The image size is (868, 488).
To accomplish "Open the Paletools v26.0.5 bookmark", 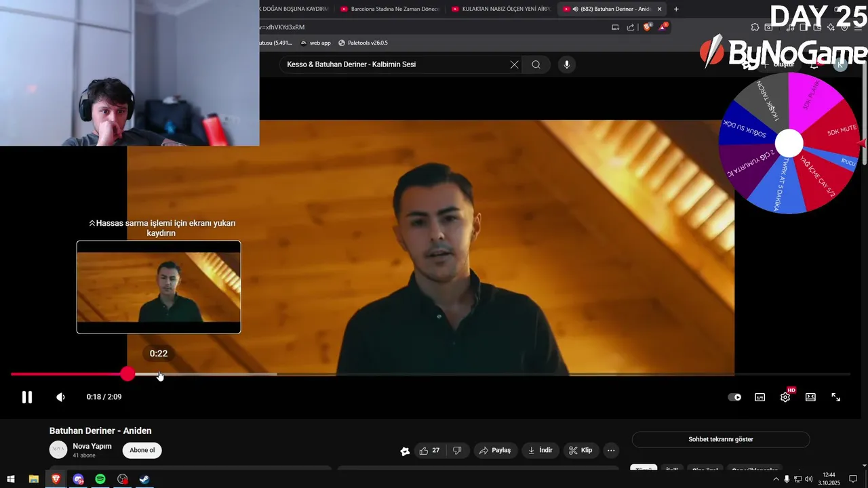I will pos(363,43).
